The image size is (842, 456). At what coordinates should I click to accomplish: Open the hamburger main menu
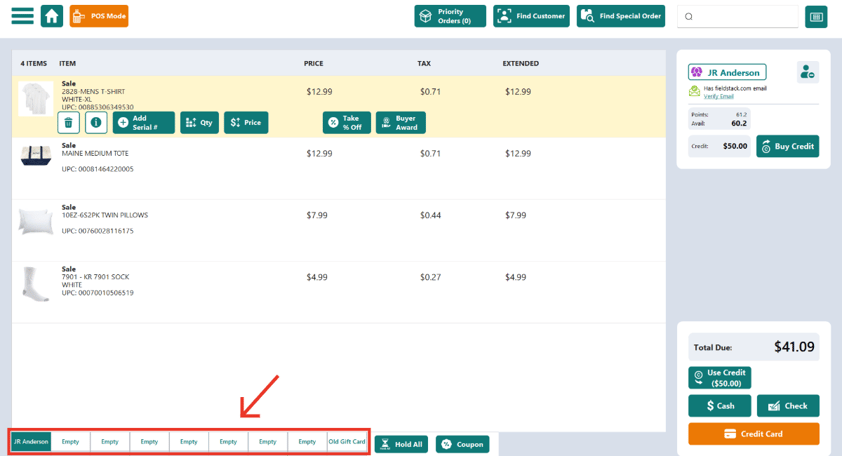[23, 16]
